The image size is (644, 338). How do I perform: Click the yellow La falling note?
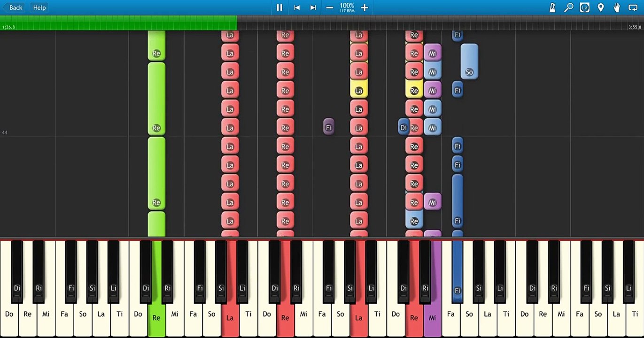point(359,90)
